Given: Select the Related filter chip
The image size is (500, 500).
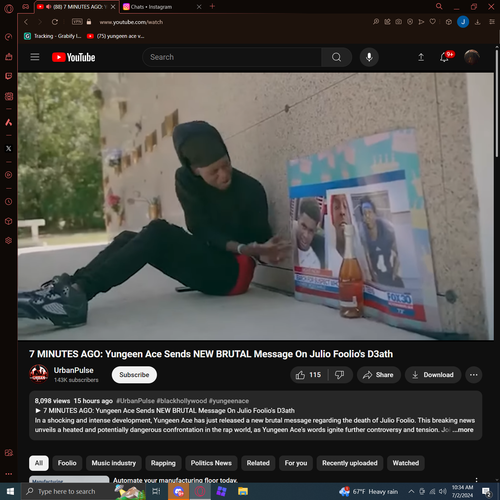Looking at the screenshot, I should click(258, 463).
